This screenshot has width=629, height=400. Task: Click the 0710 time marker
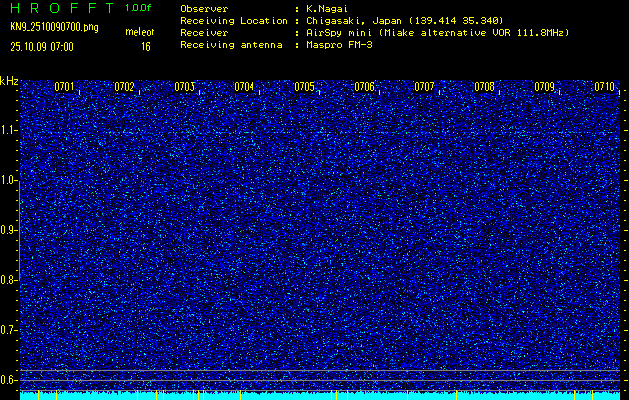(x=604, y=87)
